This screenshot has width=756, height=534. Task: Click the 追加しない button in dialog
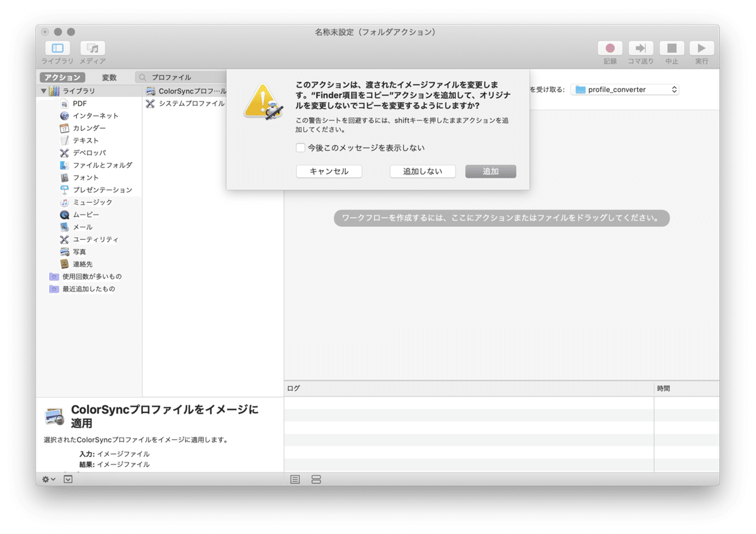tap(423, 171)
